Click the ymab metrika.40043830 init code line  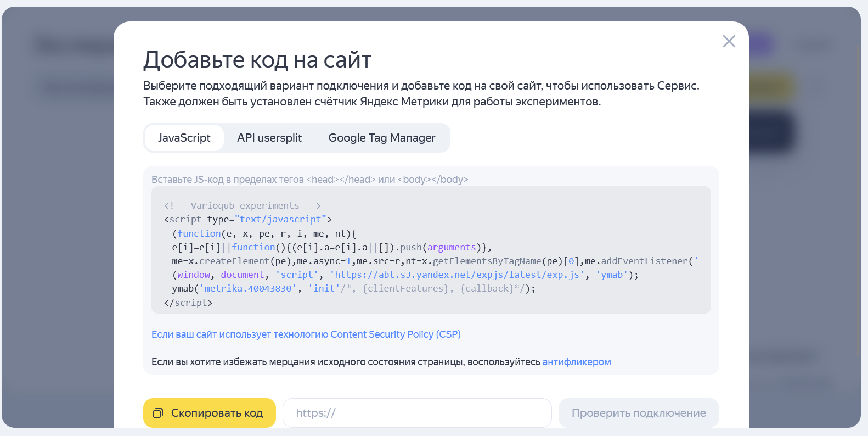pyautogui.click(x=353, y=289)
